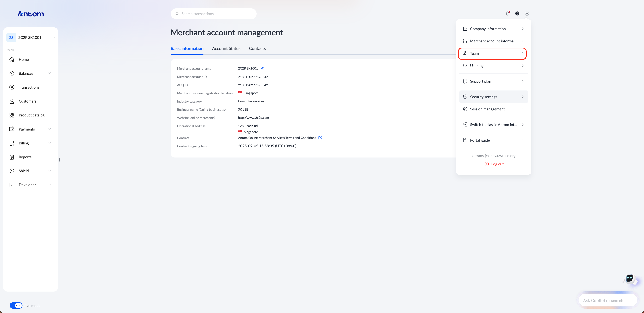Click the Session management shield icon
Viewport: 644px width, 313px height.
465,109
